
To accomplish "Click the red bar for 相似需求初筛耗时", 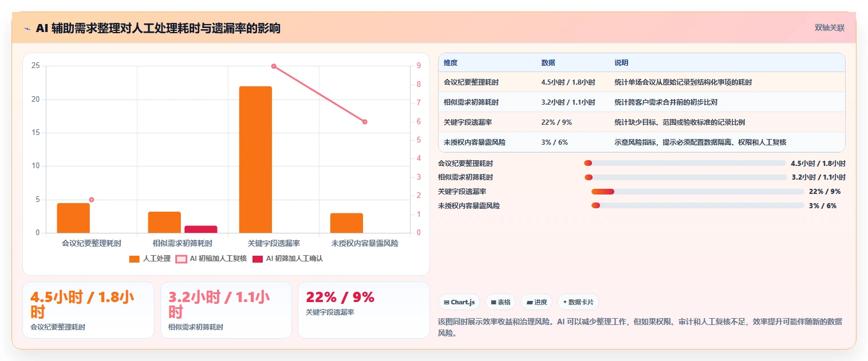I will click(201, 229).
